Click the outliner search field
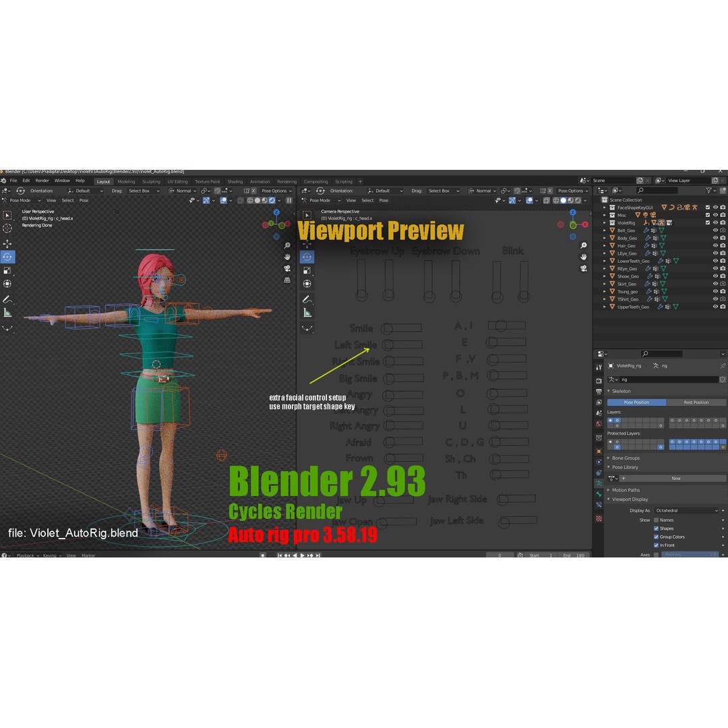 657,190
